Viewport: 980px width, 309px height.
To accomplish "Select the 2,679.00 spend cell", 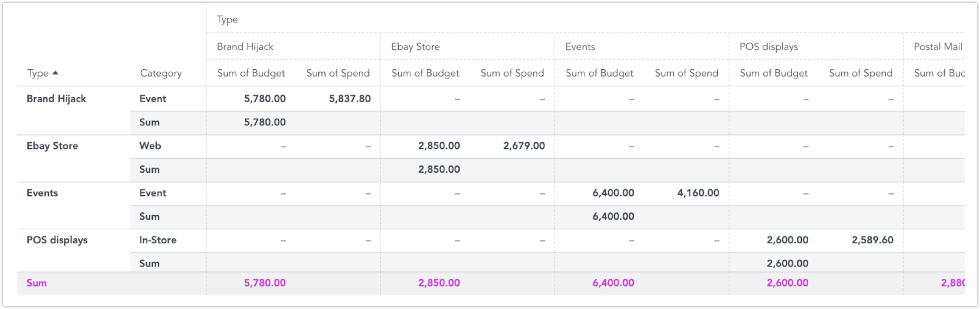I will tap(523, 146).
